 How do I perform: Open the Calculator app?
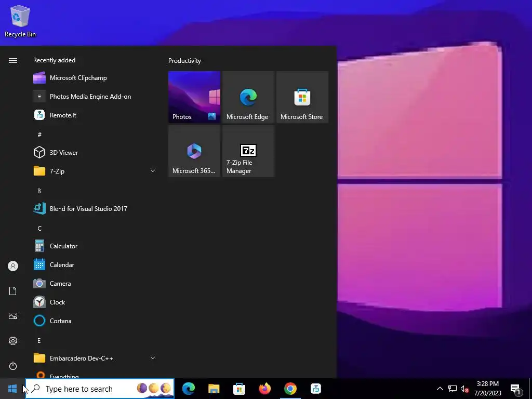95,246
